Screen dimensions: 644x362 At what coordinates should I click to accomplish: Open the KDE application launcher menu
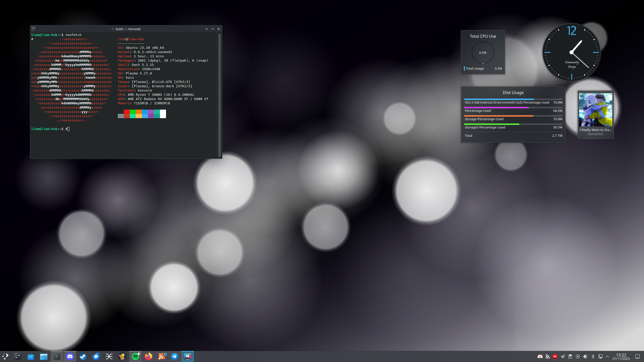point(6,356)
